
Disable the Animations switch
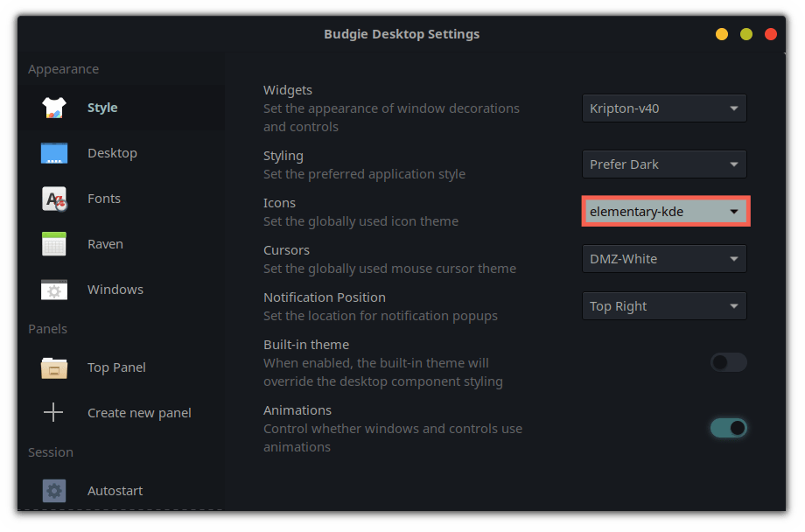tap(728, 428)
